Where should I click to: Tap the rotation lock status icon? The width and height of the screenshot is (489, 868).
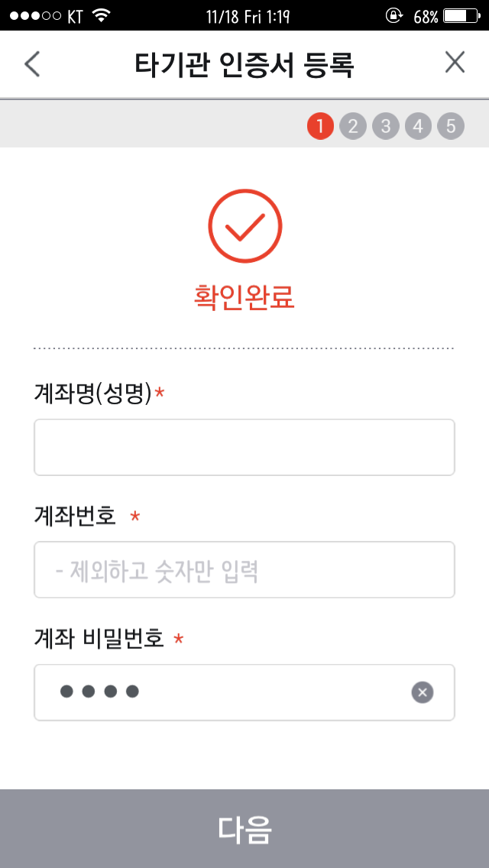click(x=394, y=15)
